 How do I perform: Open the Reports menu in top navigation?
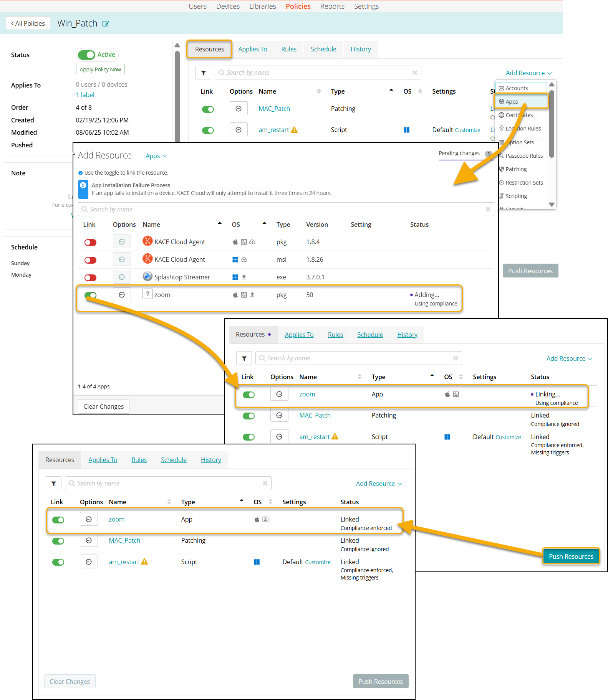[x=332, y=7]
